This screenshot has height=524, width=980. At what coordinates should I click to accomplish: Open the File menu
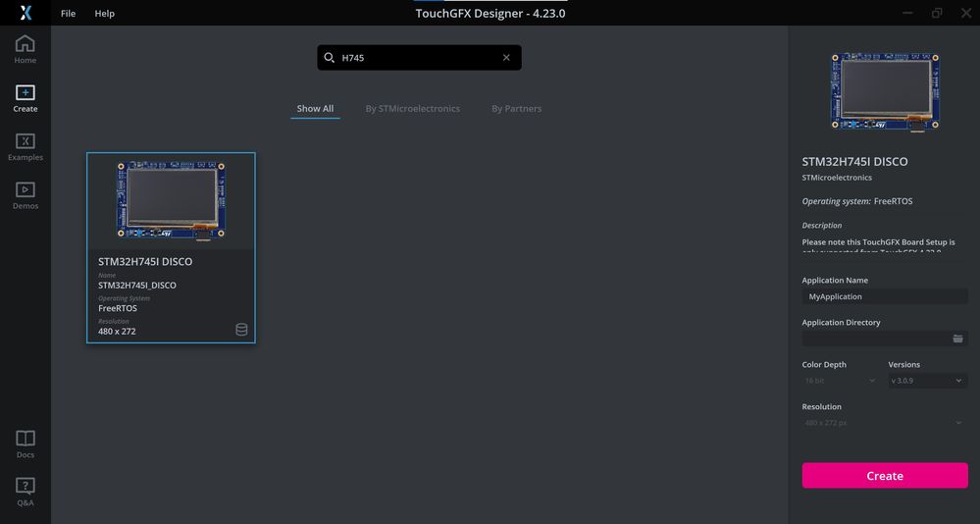click(68, 13)
